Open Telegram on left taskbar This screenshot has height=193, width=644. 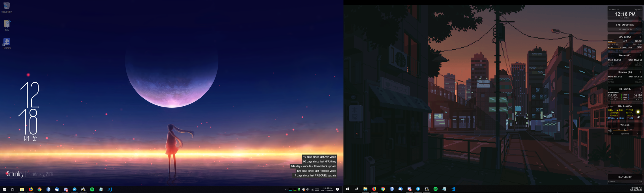74,189
